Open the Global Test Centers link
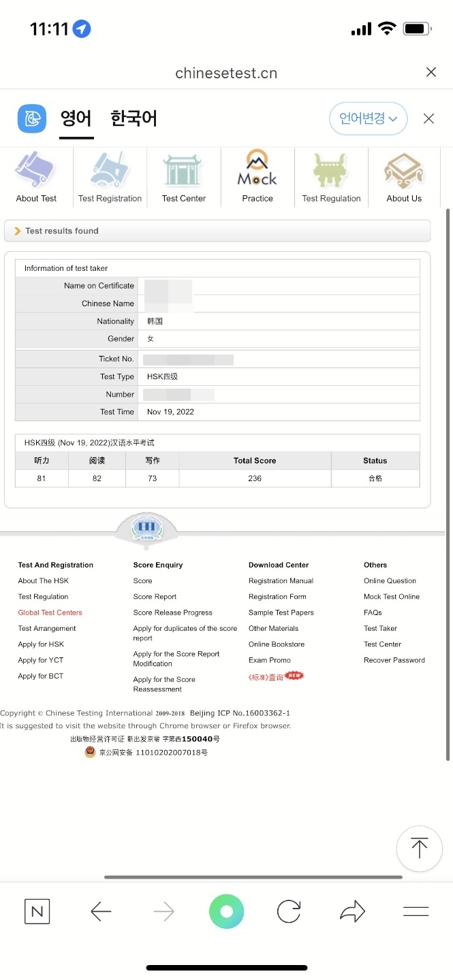Image resolution: width=453 pixels, height=980 pixels. pos(50,612)
